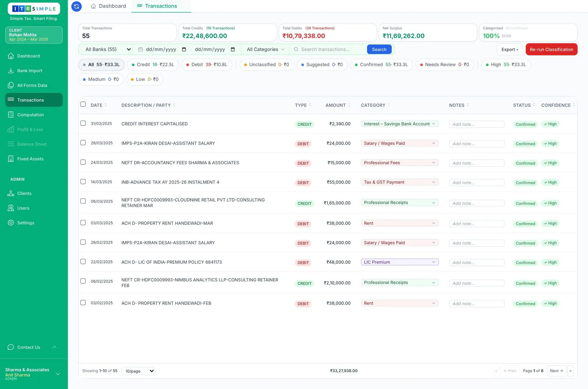Image resolution: width=588 pixels, height=389 pixels.
Task: Click the search magnifier icon
Action: [296, 49]
